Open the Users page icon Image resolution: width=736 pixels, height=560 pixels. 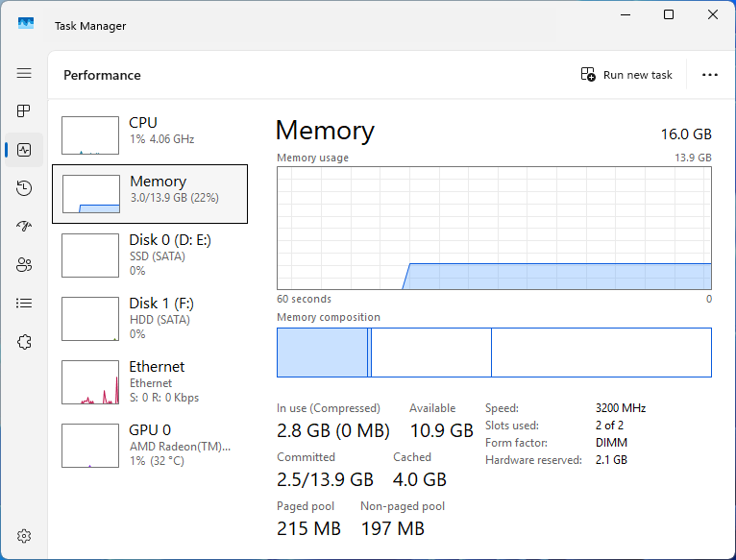pyautogui.click(x=24, y=265)
